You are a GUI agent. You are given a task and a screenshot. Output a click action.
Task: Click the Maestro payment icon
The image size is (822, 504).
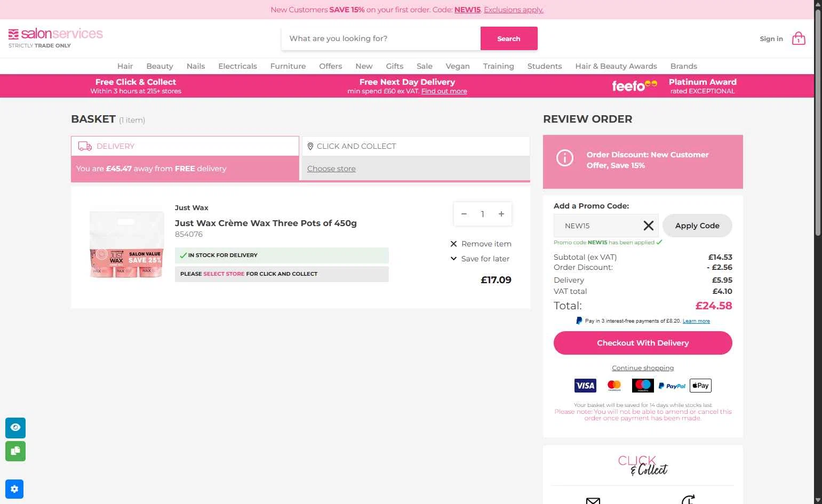pyautogui.click(x=643, y=386)
